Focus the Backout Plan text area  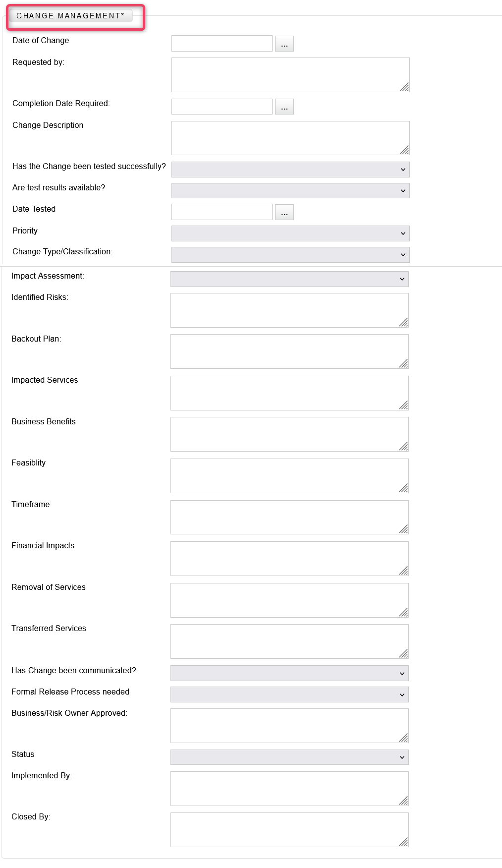(x=289, y=351)
